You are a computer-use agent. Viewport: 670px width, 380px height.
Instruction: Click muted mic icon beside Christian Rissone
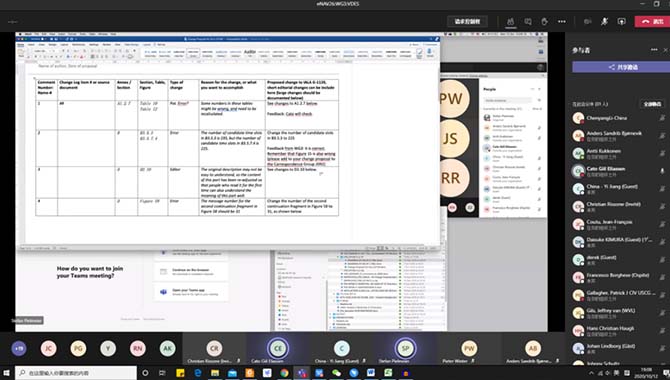[x=662, y=206]
